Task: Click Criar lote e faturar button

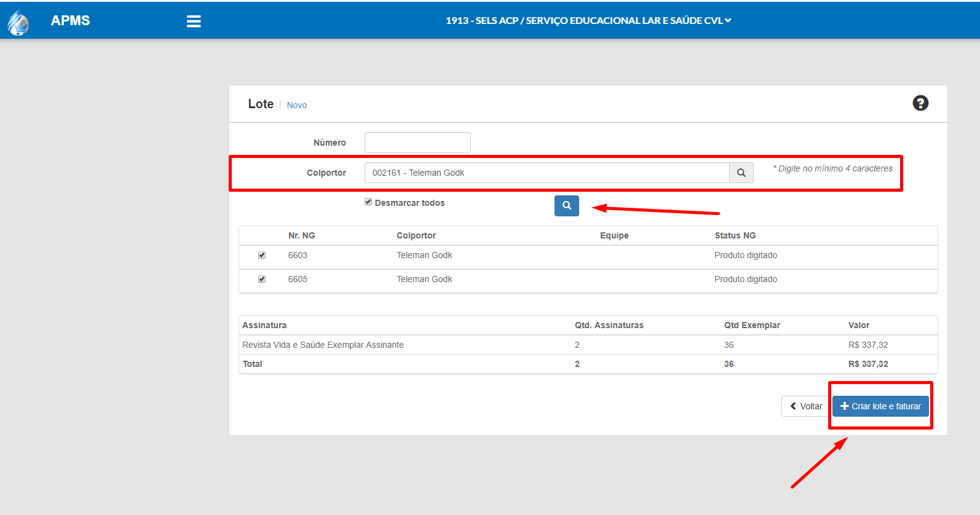Action: [880, 406]
